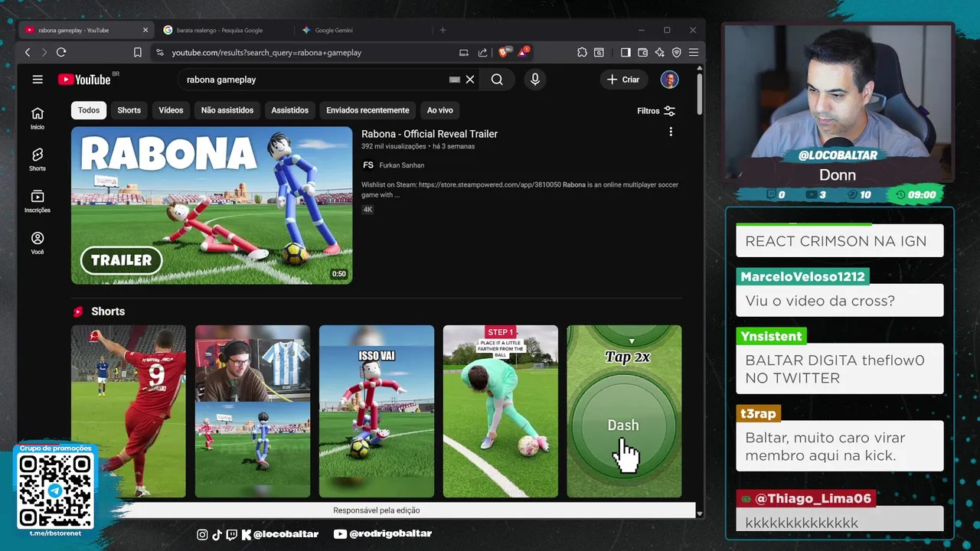Screen dimensions: 980x551
Task: Click the FS channel avatar
Action: pos(368,165)
